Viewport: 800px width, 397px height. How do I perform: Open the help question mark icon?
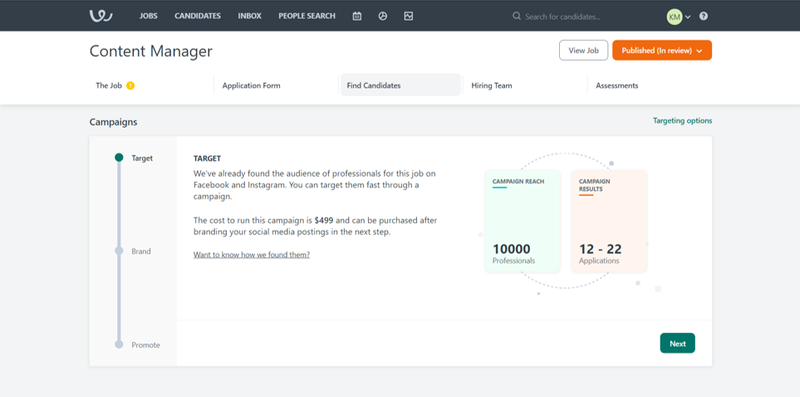click(704, 16)
